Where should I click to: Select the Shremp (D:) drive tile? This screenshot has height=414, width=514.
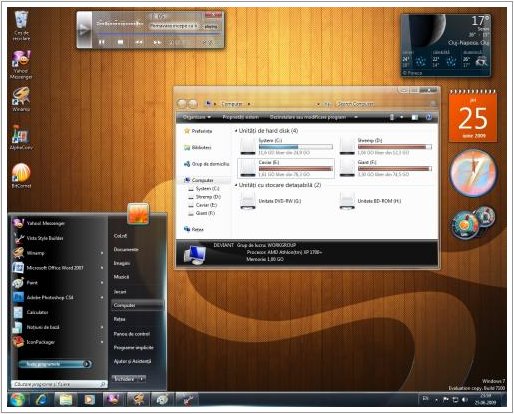[x=386, y=146]
